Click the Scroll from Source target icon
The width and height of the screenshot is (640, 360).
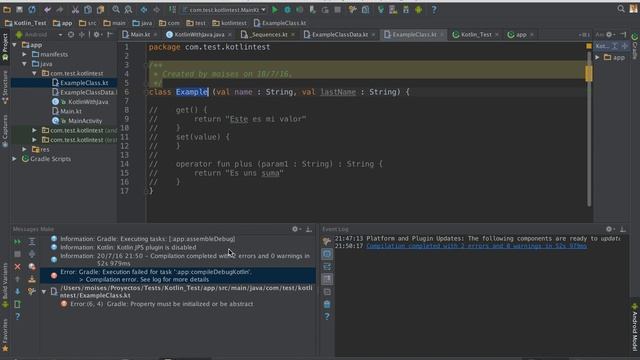tap(71, 35)
